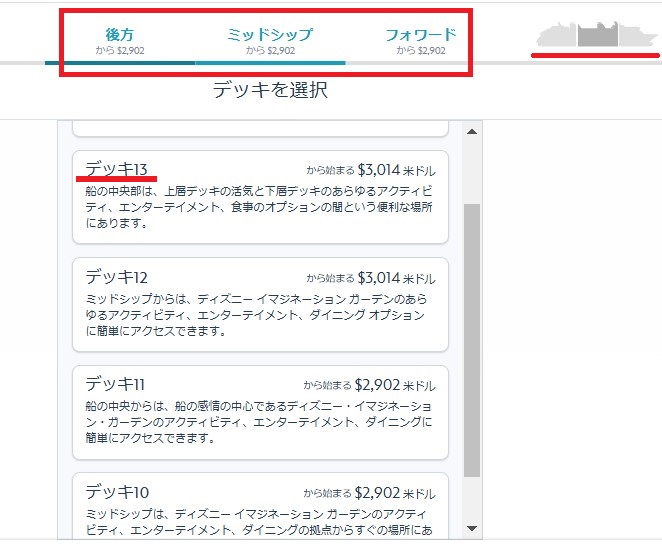Screen dimensions: 662x553
Task: Click the デッキ13 description starting 船の中央部は
Action: (x=259, y=207)
